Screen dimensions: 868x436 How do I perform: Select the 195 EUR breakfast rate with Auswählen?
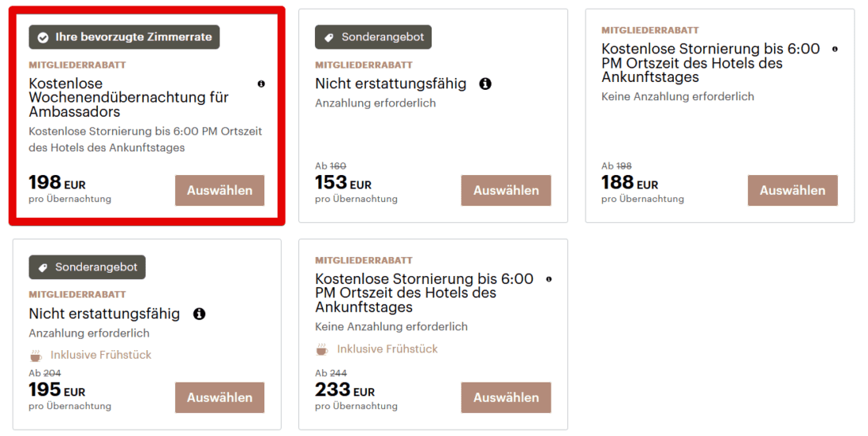[x=219, y=398]
